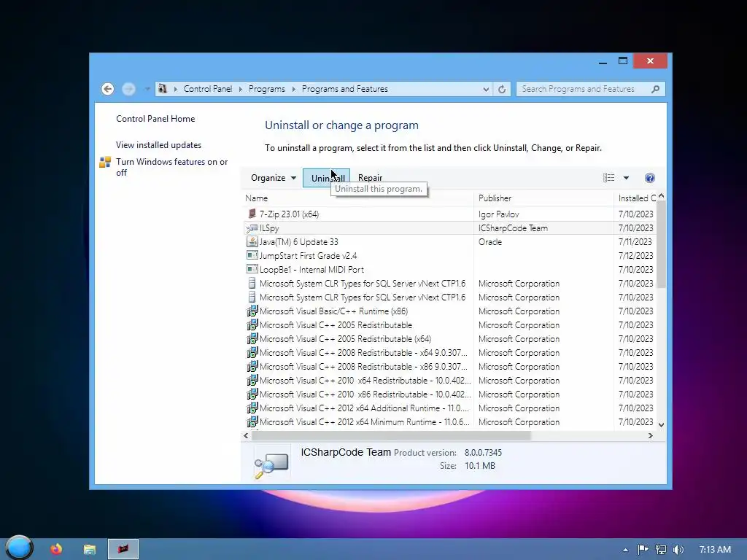
Task: Click the vertical scrollbar down arrow
Action: (x=661, y=425)
